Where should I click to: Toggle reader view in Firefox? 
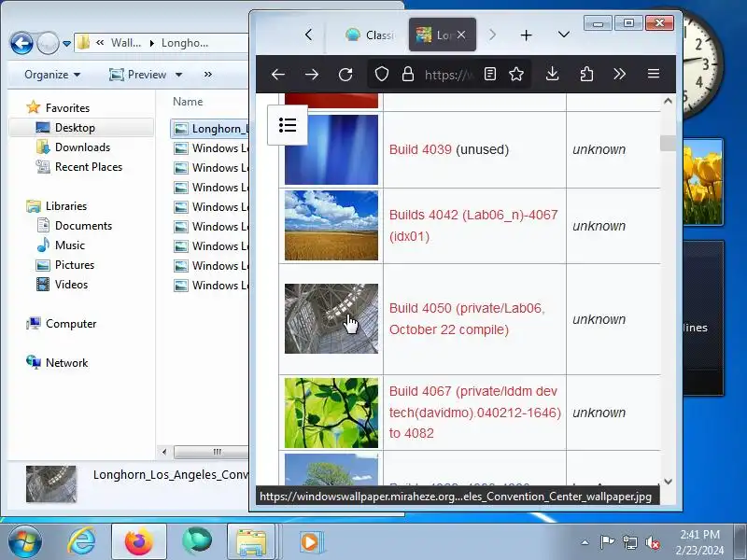490,74
